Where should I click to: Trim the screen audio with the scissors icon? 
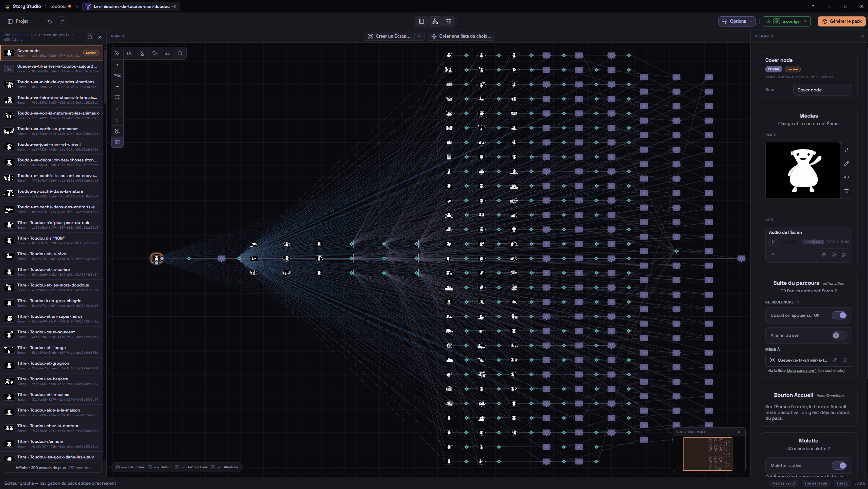[844, 255]
